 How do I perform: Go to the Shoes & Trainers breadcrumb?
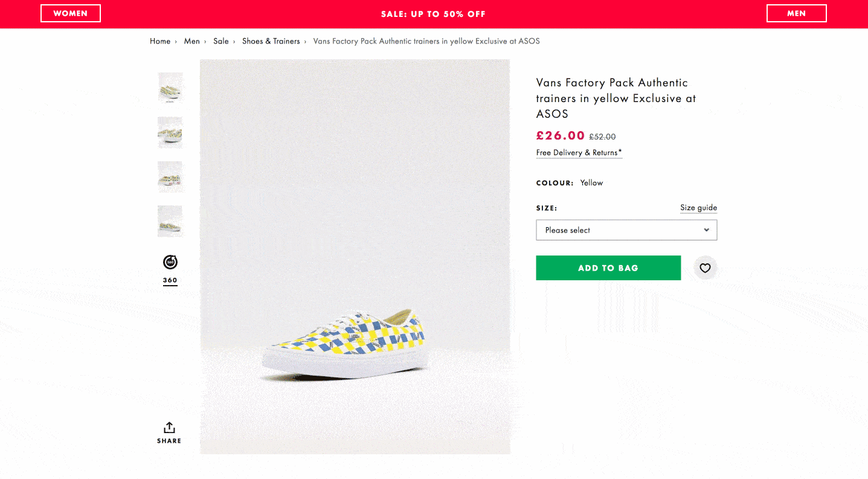[271, 41]
